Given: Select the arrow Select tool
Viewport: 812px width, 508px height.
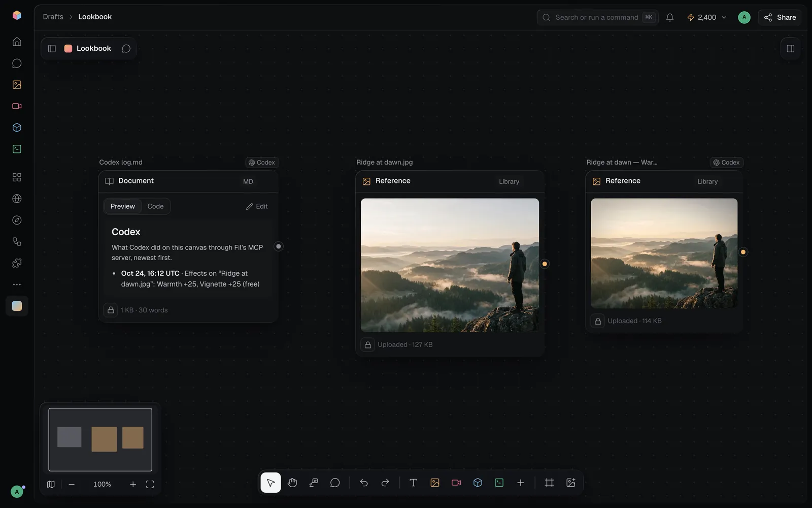Looking at the screenshot, I should [x=270, y=483].
